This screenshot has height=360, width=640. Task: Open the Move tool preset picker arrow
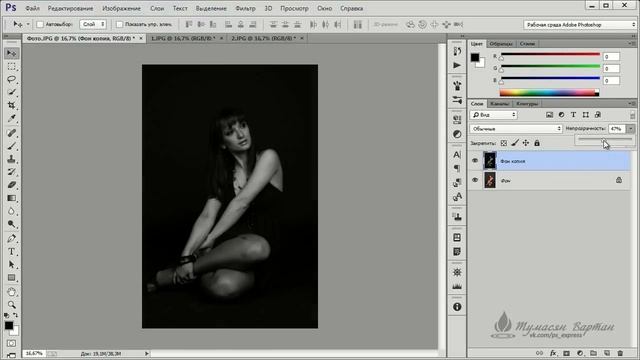point(28,24)
